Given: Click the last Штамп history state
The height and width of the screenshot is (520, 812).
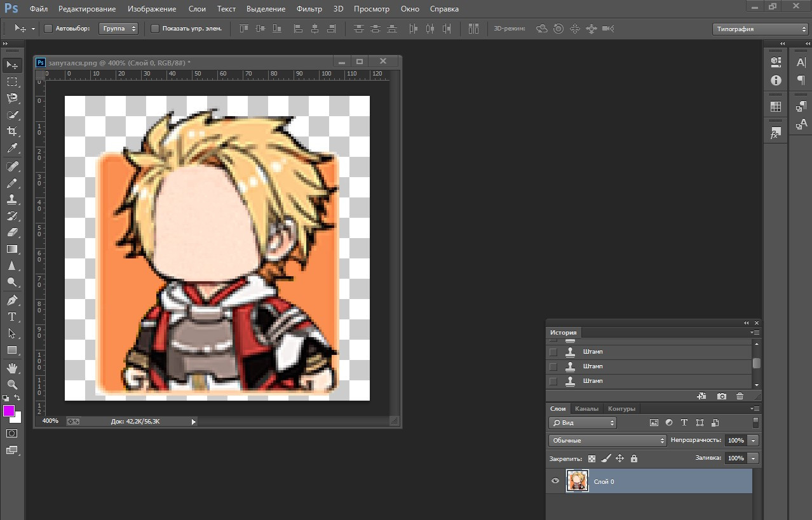Looking at the screenshot, I should click(593, 381).
